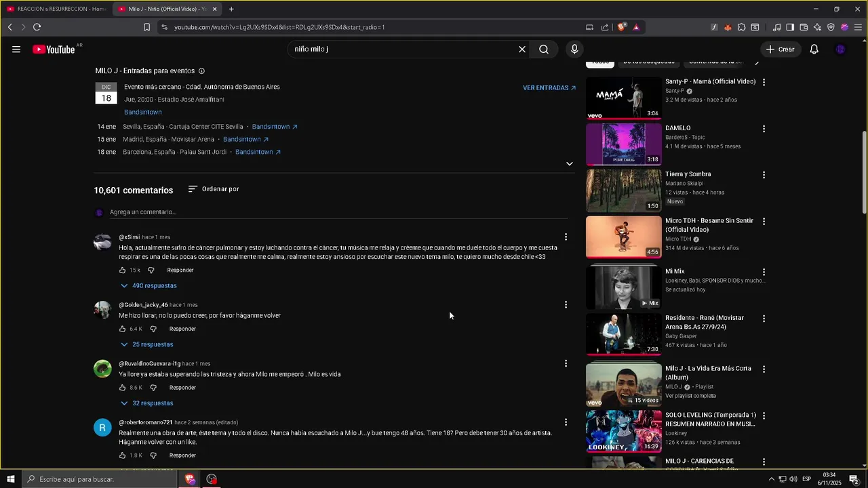The image size is (868, 488).
Task: Like @Golden_jacky_46's comment
Action: tap(123, 329)
